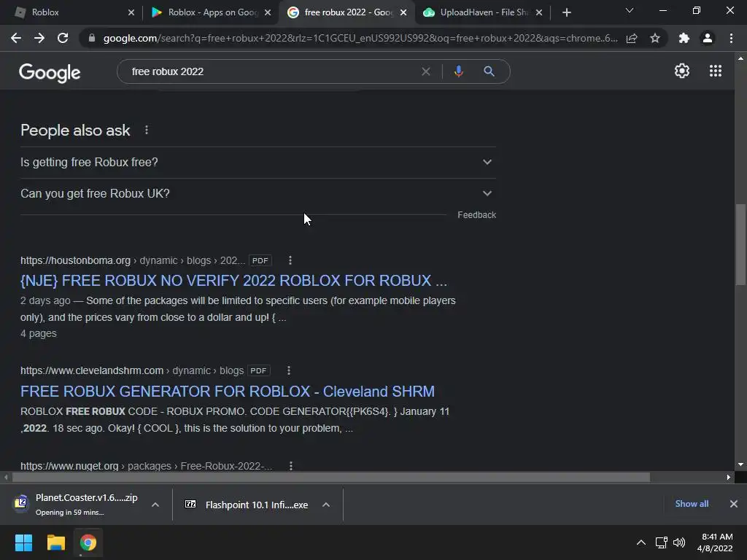Open options for the clevelandshrm.com result
This screenshot has width=747, height=560.
289,370
